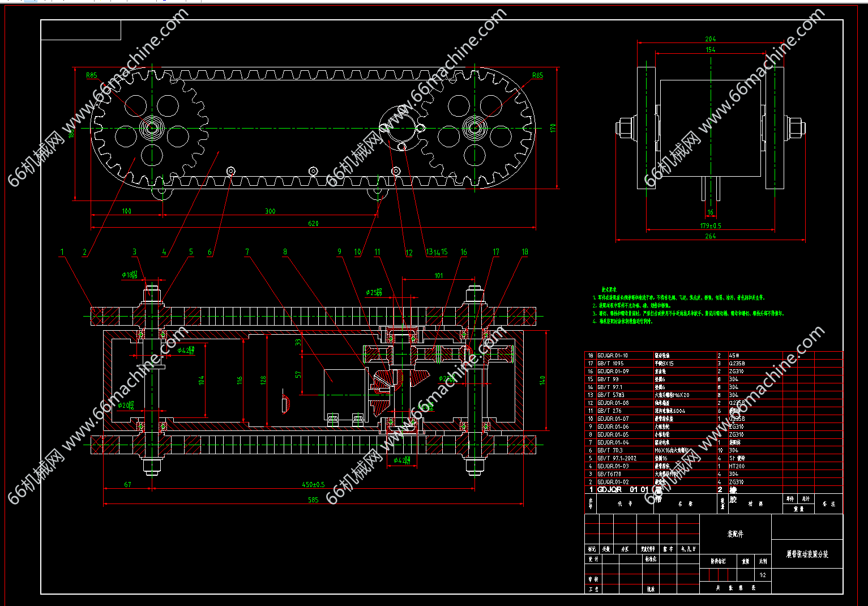The image size is (868, 606).
Task: Select the right sprocket's center hub
Action: pos(474,127)
